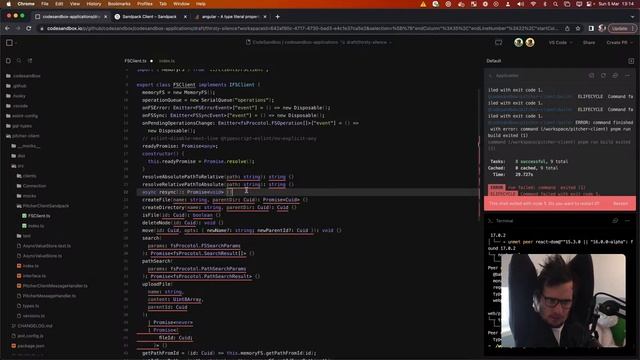Open volume control in the menu bar
This screenshot has height=360, width=640.
point(520,4)
